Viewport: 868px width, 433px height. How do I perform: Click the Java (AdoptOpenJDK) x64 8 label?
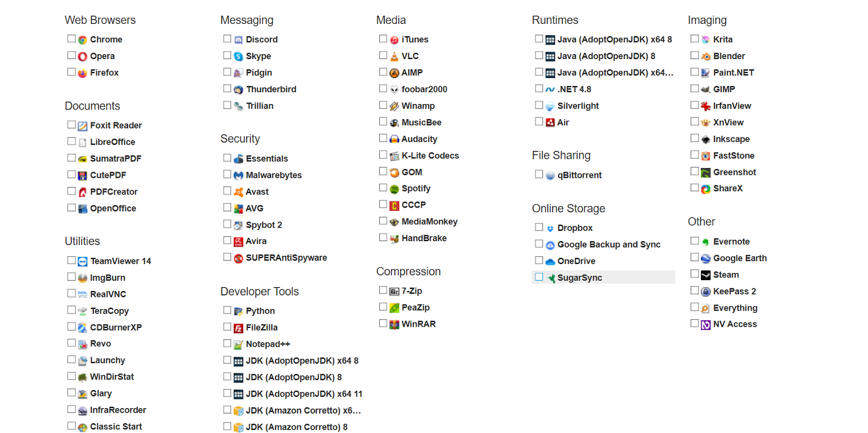(x=615, y=40)
